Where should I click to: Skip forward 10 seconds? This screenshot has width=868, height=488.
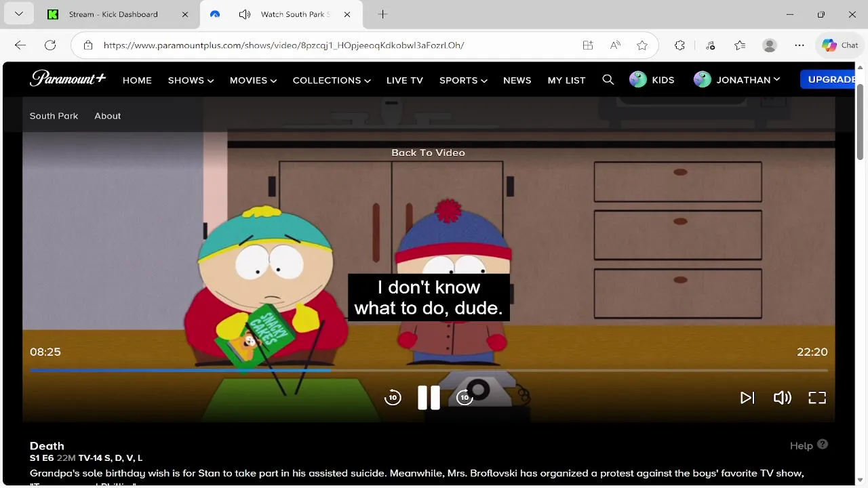[x=465, y=398]
